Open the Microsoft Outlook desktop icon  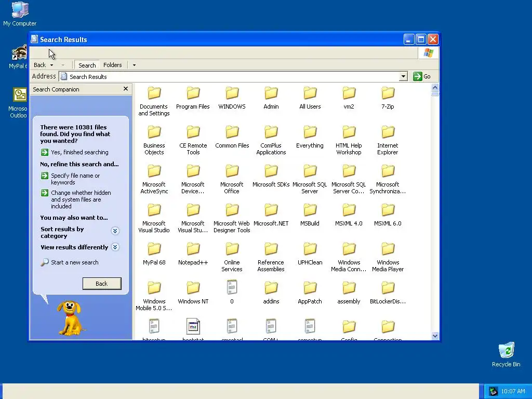(x=19, y=103)
